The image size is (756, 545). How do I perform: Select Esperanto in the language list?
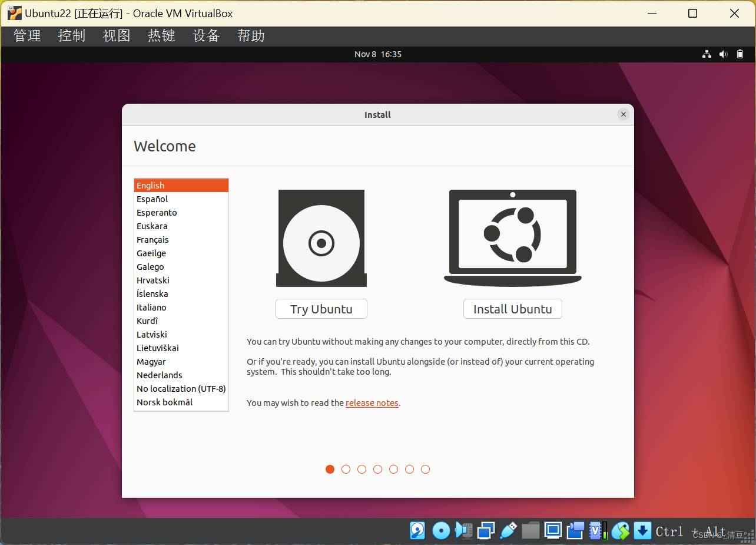[x=181, y=213]
